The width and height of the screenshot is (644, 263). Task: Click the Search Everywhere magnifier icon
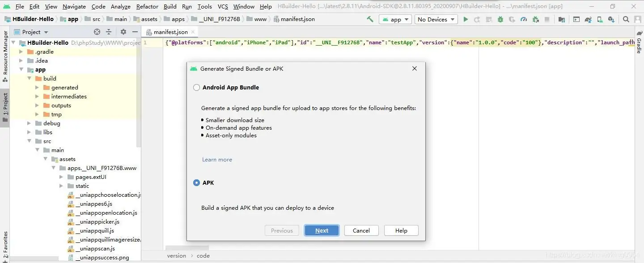[x=626, y=19]
